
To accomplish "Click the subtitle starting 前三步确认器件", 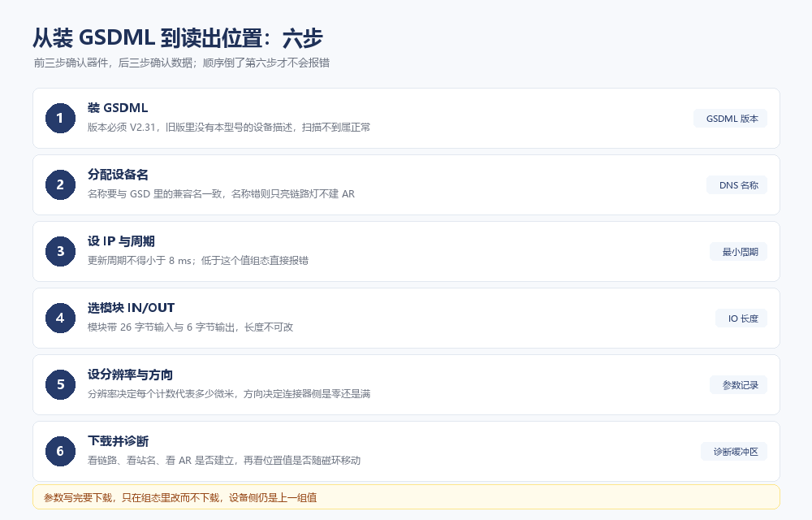I will pyautogui.click(x=182, y=63).
